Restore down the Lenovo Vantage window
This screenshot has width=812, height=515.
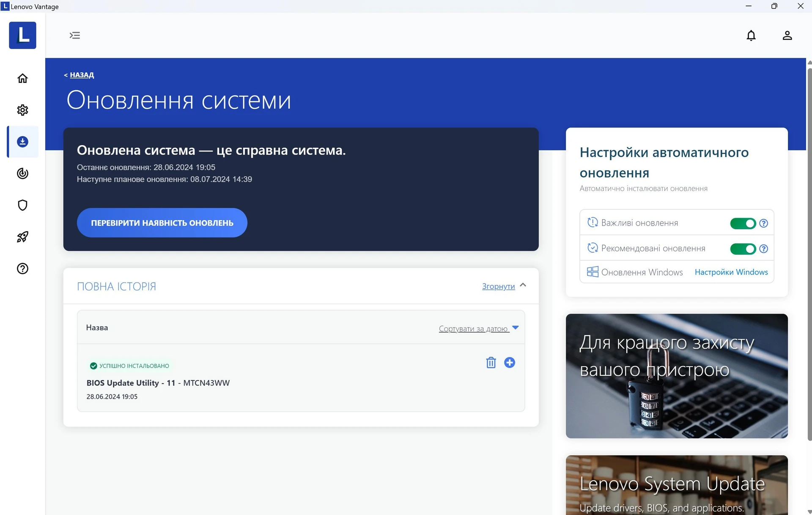coord(774,6)
